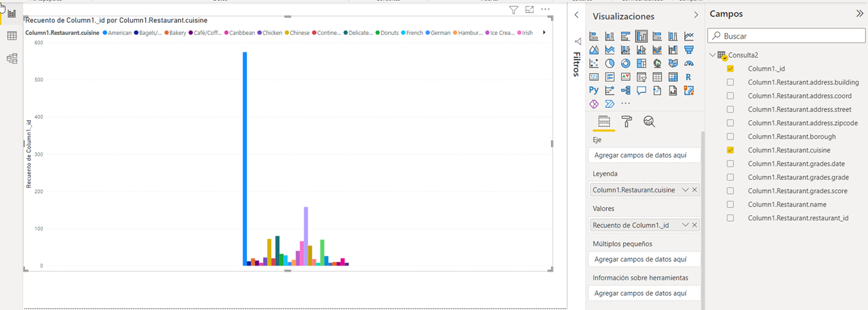Open the Fields tab in Visualizaciones
Screen dimensions: 868x310
pyautogui.click(x=604, y=121)
